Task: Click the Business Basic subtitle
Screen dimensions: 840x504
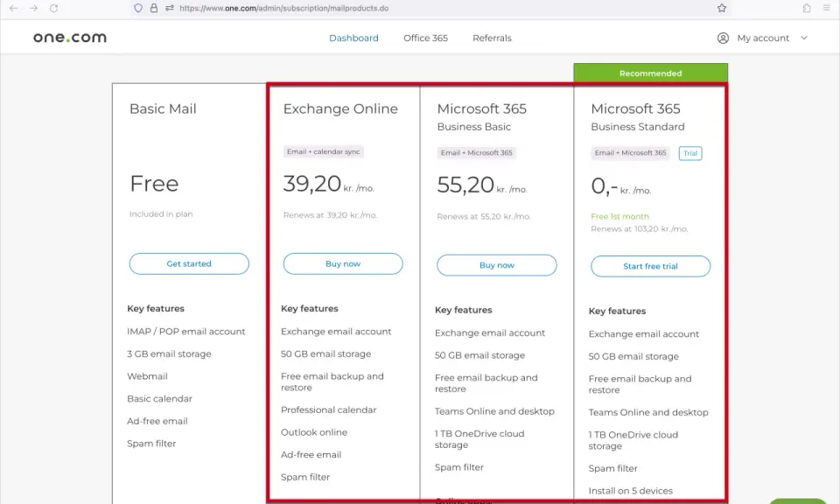Action: (x=474, y=127)
